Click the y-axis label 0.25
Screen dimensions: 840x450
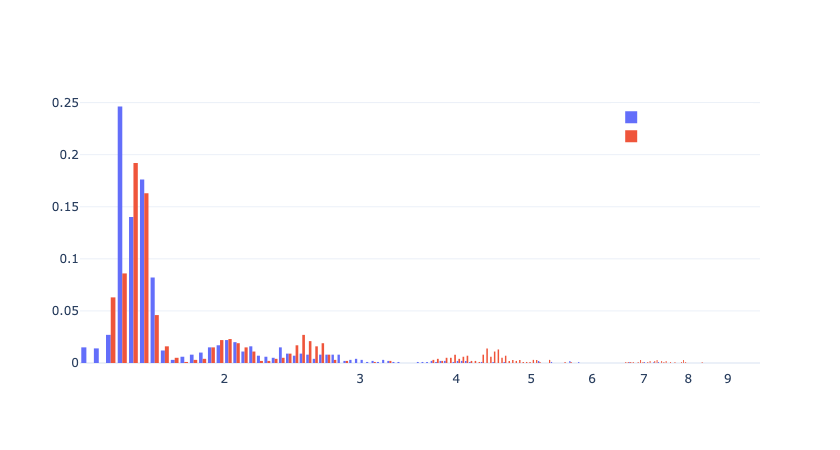click(65, 103)
